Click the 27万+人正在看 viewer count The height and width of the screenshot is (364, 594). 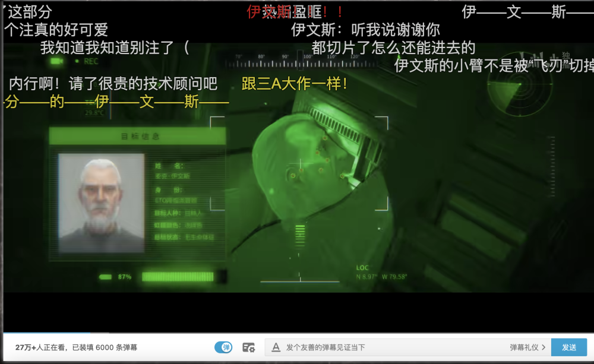pyautogui.click(x=41, y=347)
